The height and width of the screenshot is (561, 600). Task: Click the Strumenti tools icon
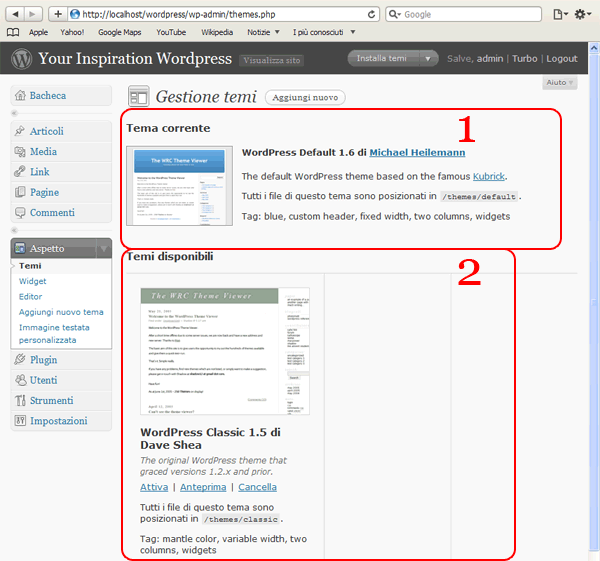(20, 400)
